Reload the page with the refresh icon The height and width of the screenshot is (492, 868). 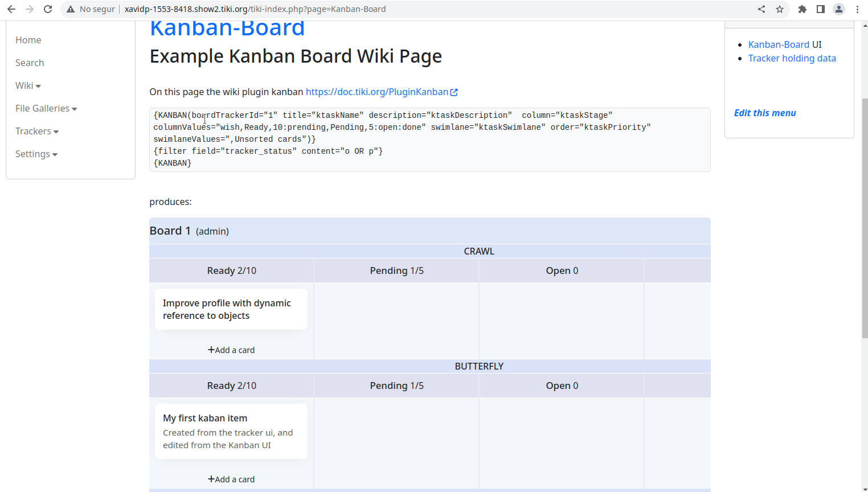(x=48, y=9)
